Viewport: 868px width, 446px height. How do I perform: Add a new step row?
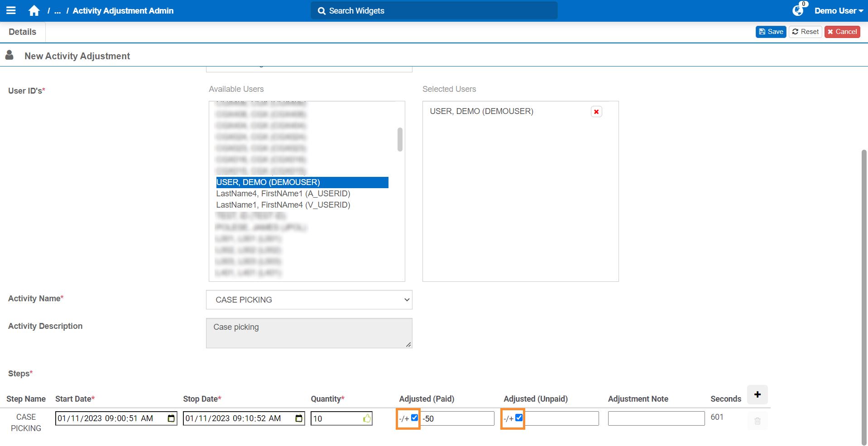click(757, 394)
